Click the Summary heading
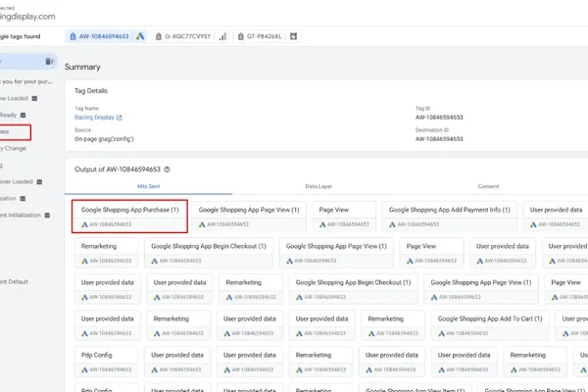Screen dimensions: 588x392 (82, 67)
